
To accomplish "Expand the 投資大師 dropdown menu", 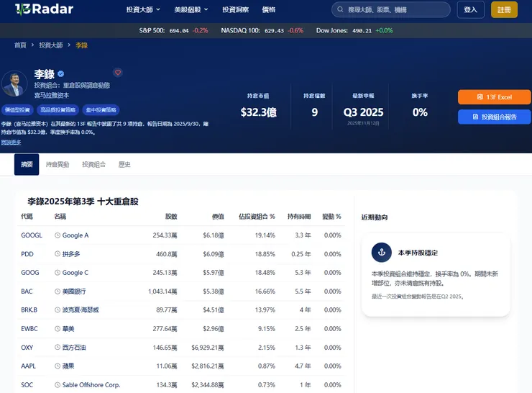I will pyautogui.click(x=143, y=9).
